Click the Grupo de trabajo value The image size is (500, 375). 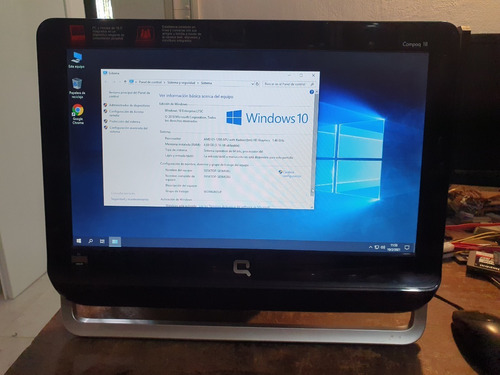coord(213,192)
